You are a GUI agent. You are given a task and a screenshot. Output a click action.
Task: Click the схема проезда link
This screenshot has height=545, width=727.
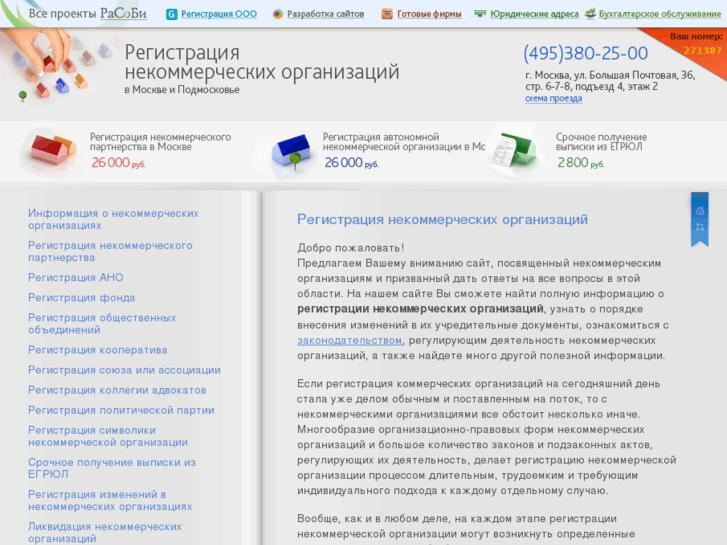(x=554, y=98)
